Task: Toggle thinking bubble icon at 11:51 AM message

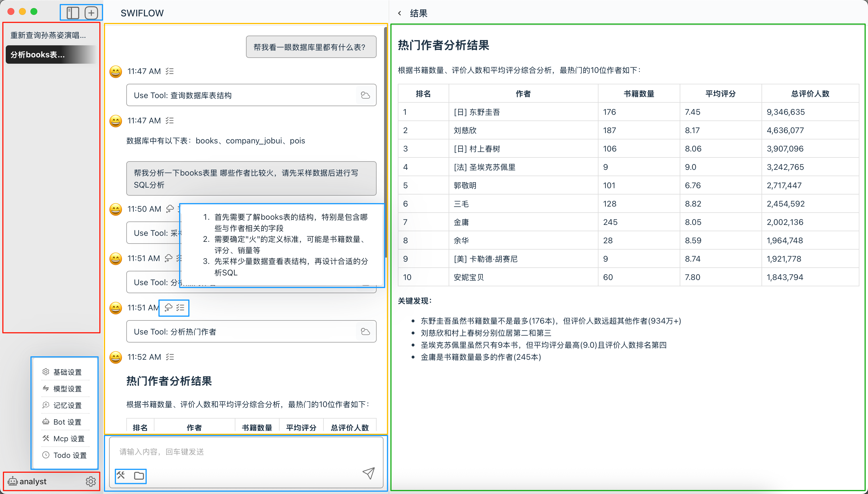Action: point(168,308)
